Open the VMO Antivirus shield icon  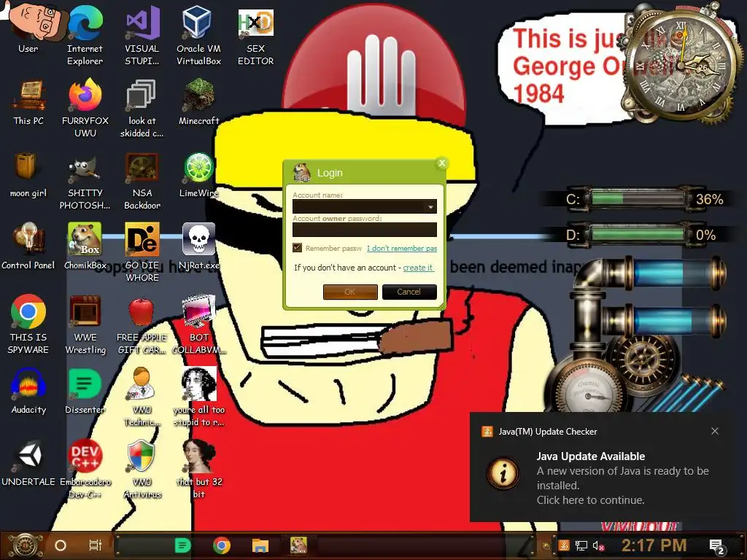(142, 469)
